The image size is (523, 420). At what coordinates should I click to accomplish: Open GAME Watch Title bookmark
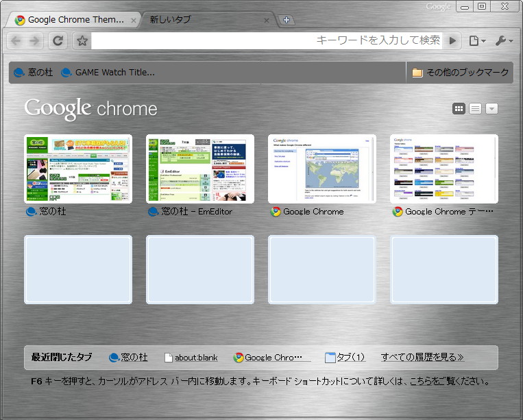(x=108, y=72)
